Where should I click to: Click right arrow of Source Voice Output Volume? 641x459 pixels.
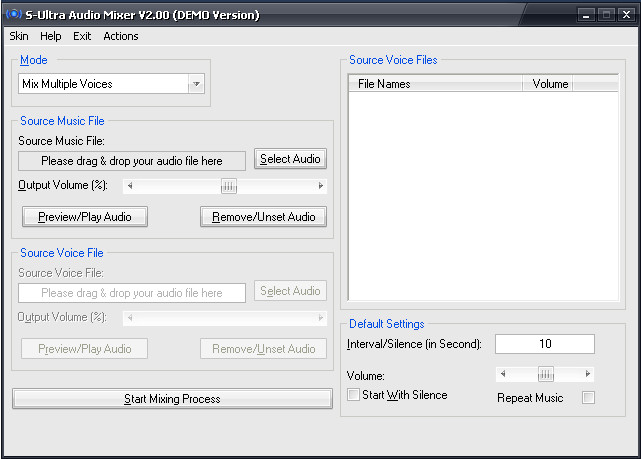point(321,318)
